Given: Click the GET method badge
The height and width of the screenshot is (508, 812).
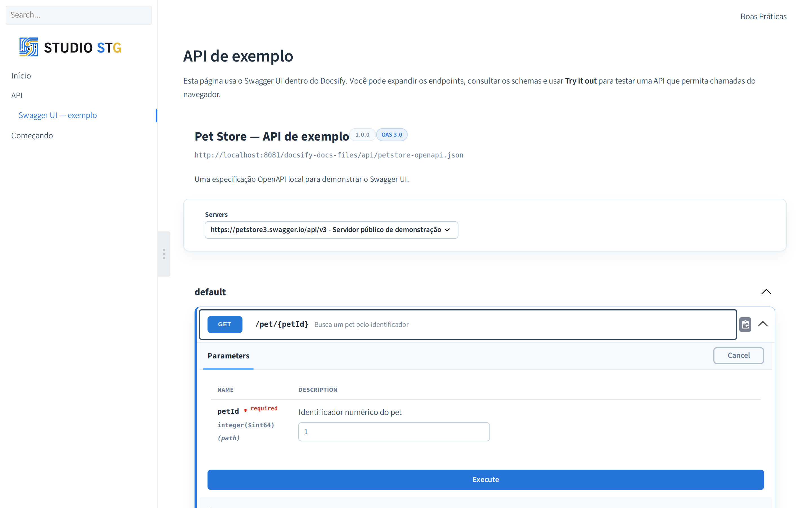Looking at the screenshot, I should pos(225,325).
